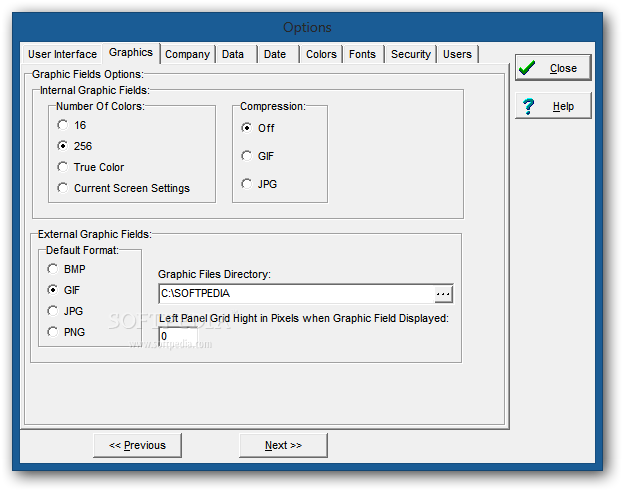The image size is (623, 491).
Task: Click the Close button with green checkmark
Action: 553,68
